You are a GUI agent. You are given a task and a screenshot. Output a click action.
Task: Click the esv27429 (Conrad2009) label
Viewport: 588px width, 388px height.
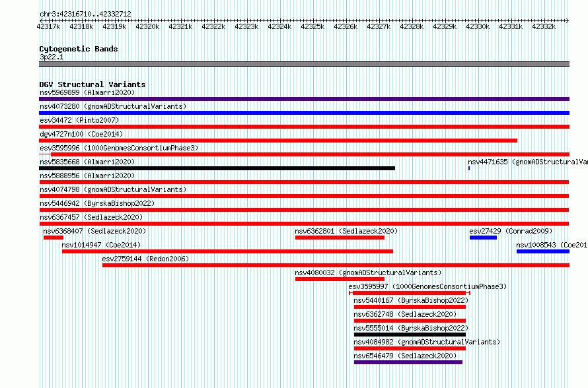(511, 231)
